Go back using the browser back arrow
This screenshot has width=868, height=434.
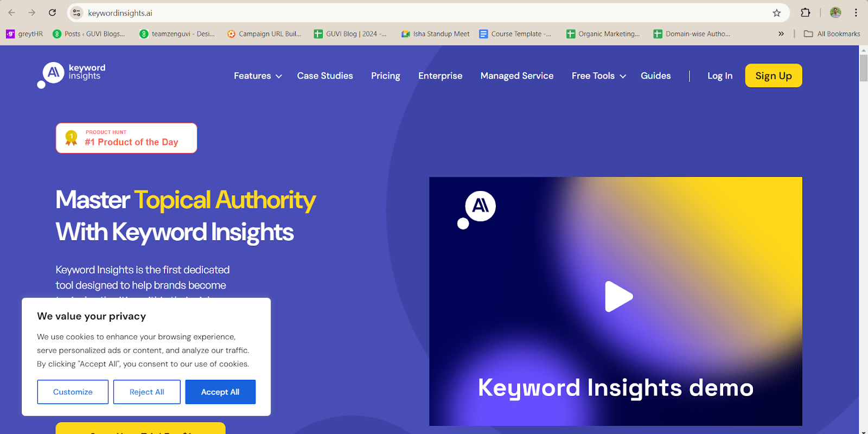coord(12,12)
